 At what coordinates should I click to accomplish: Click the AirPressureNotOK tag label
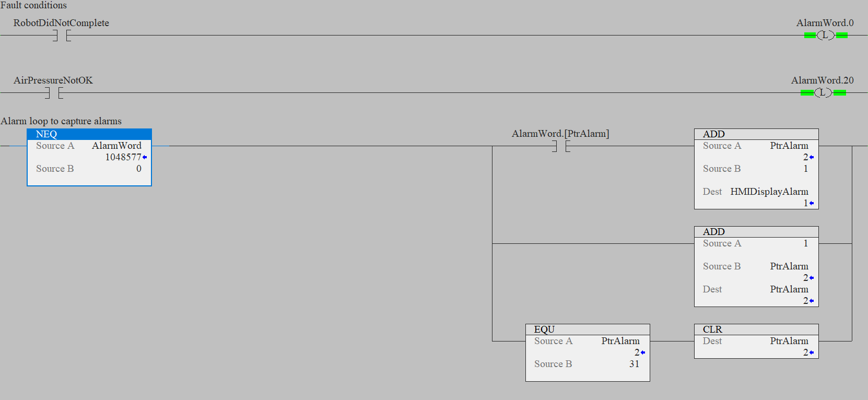[x=53, y=80]
